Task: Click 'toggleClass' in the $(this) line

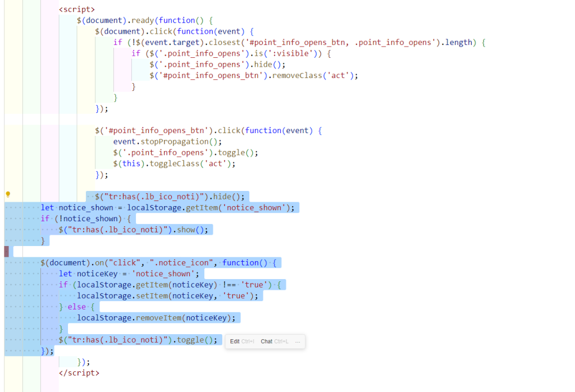Action: point(175,163)
